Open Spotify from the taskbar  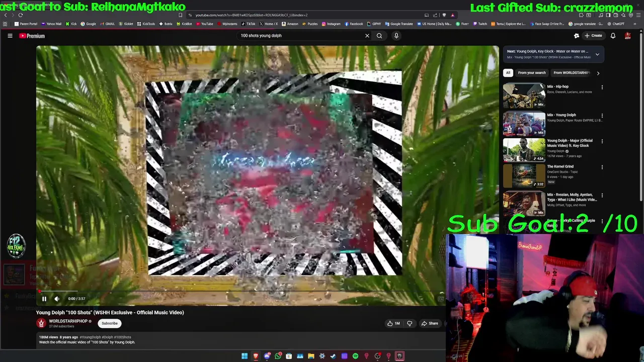click(x=355, y=356)
